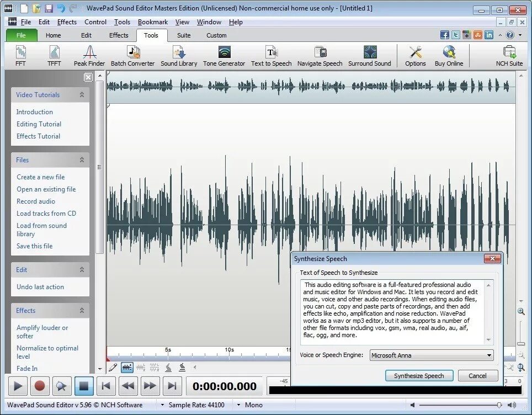Image resolution: width=532 pixels, height=415 pixels.
Task: Click the Synthesize Speech button
Action: point(419,376)
